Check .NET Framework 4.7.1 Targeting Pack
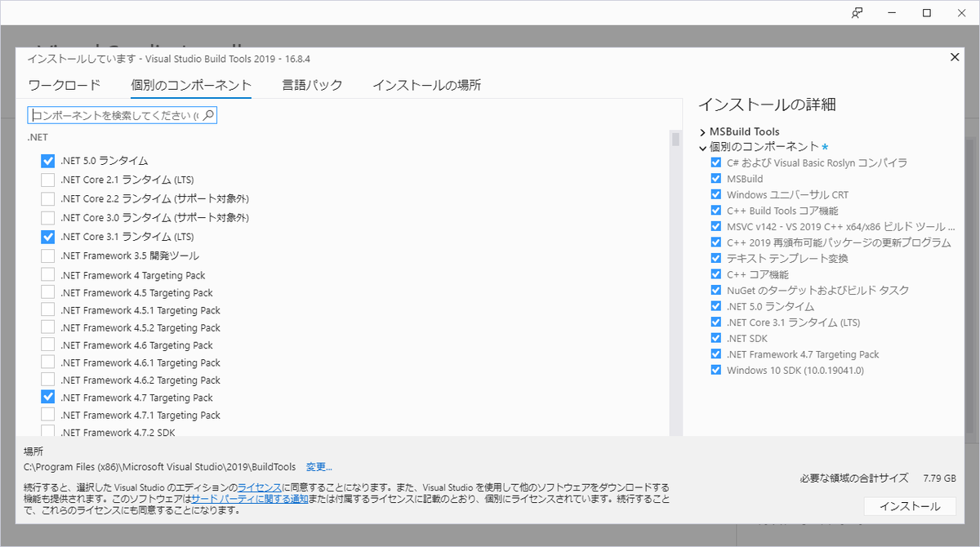Screen dimensions: 980x547 [47, 415]
